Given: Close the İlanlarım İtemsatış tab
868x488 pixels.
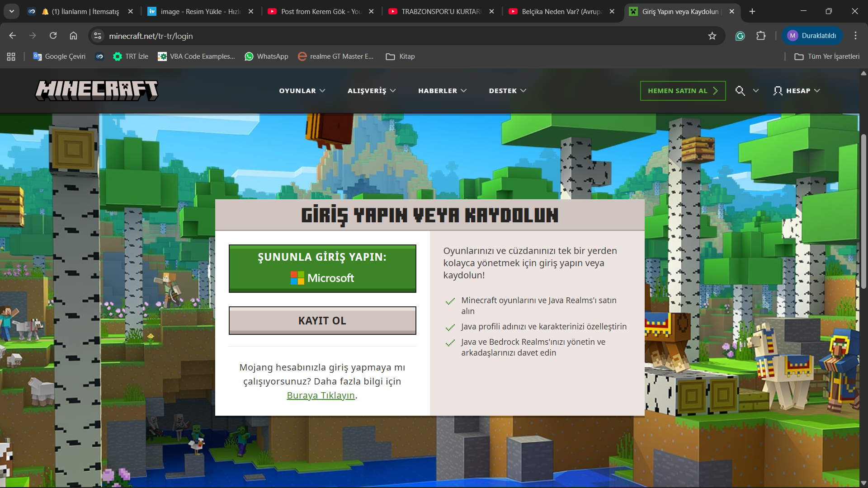Looking at the screenshot, I should tap(131, 11).
